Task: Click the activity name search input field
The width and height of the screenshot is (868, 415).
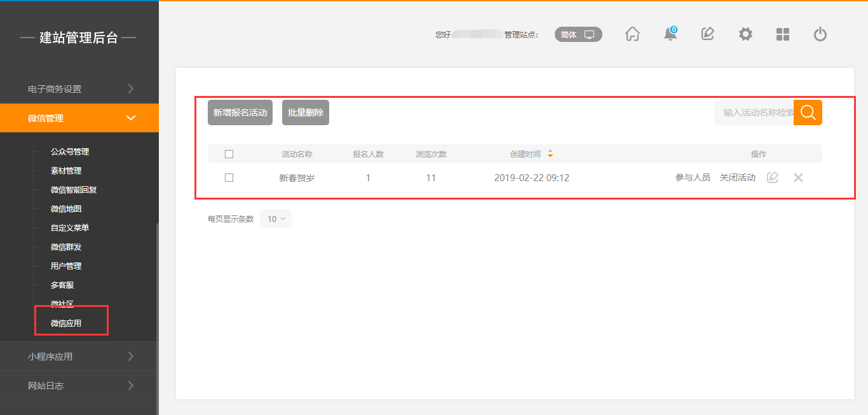Action: [x=755, y=112]
